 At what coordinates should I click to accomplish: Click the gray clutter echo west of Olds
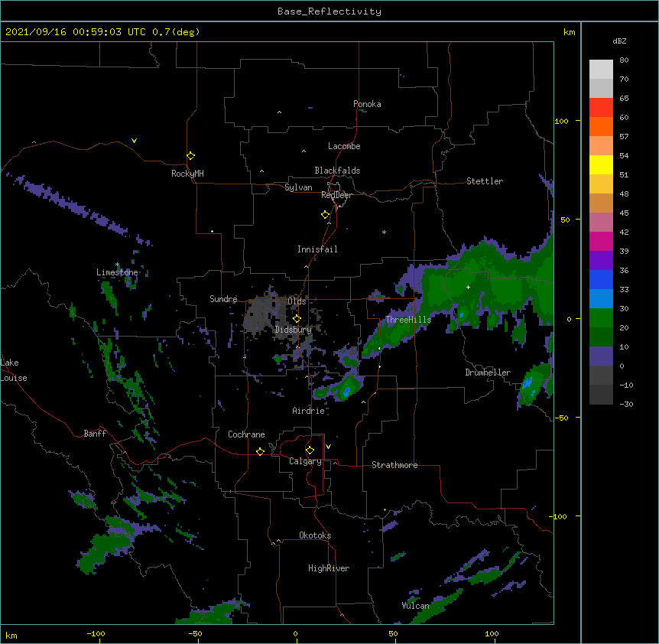tap(263, 316)
